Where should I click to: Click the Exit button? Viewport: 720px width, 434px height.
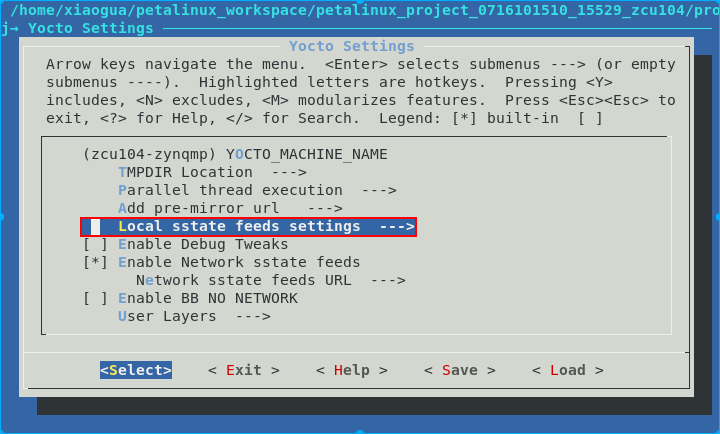[244, 370]
